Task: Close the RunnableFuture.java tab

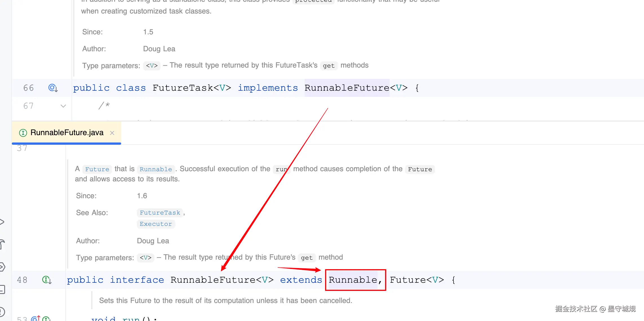Action: tap(112, 133)
